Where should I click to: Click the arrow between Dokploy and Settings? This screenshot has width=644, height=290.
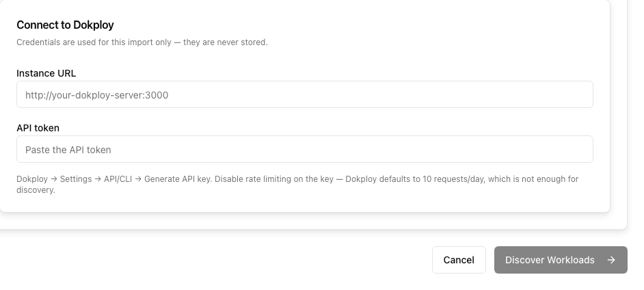click(x=54, y=179)
